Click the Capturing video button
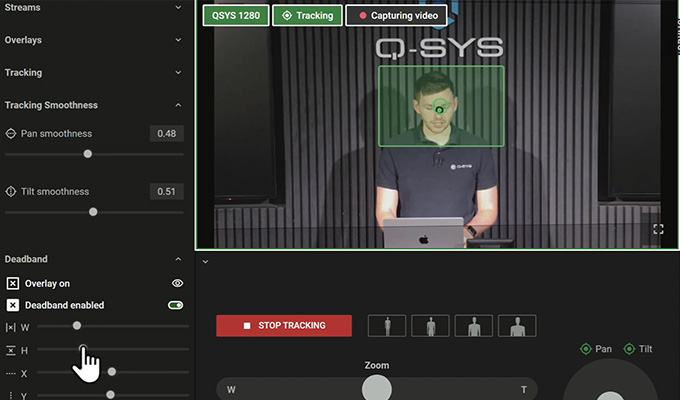Screen dimensions: 680x400 tap(396, 16)
